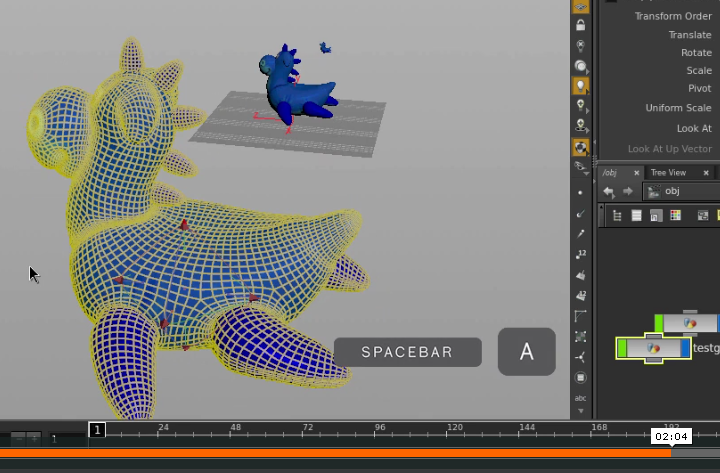Switch to list mode icon in network toolbar
The height and width of the screenshot is (473, 720).
[636, 215]
